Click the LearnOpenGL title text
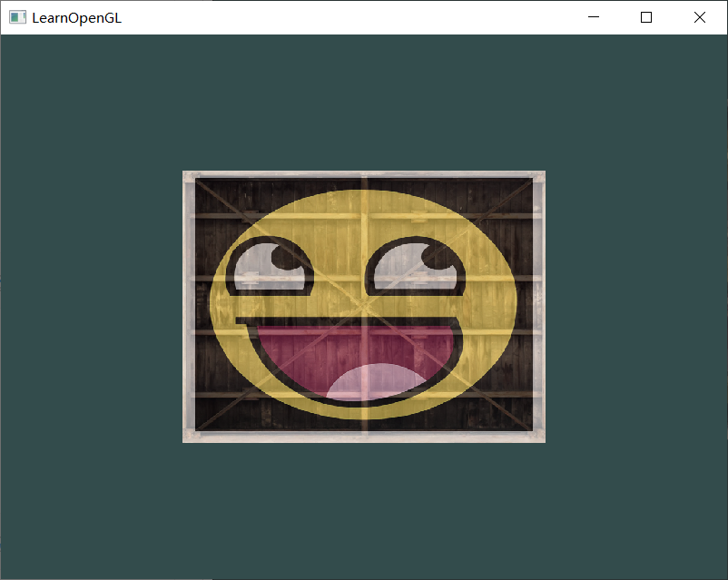Viewport: 728px width, 580px height. 76,18
